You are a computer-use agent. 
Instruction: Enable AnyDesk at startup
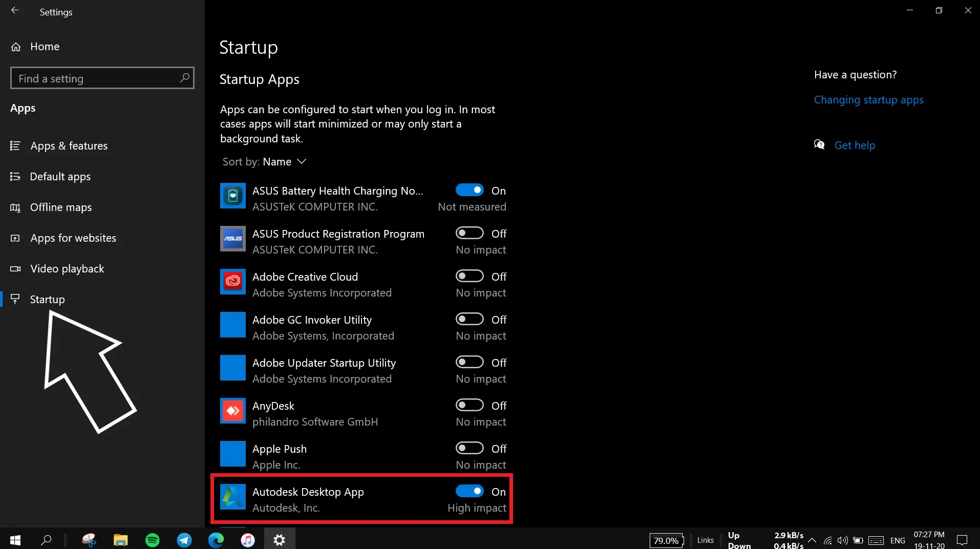(x=470, y=405)
